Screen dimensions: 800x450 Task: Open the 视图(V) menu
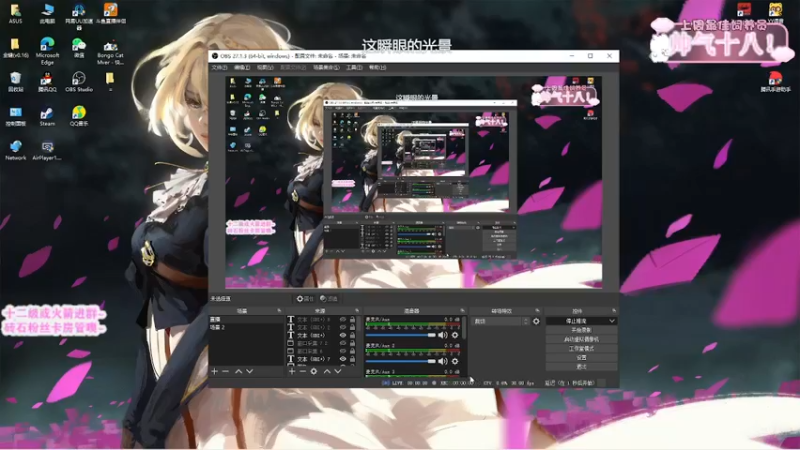[265, 67]
